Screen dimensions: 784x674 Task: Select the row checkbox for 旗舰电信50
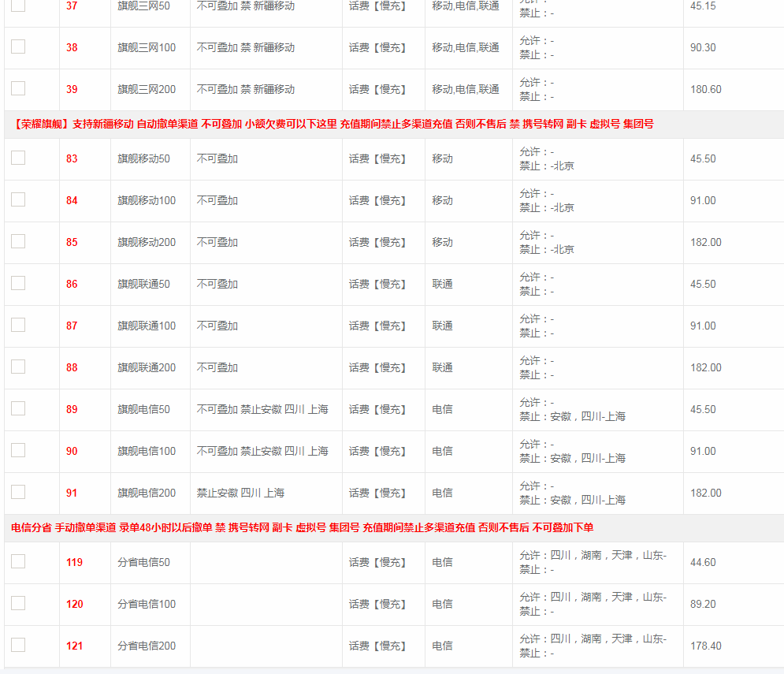18,408
